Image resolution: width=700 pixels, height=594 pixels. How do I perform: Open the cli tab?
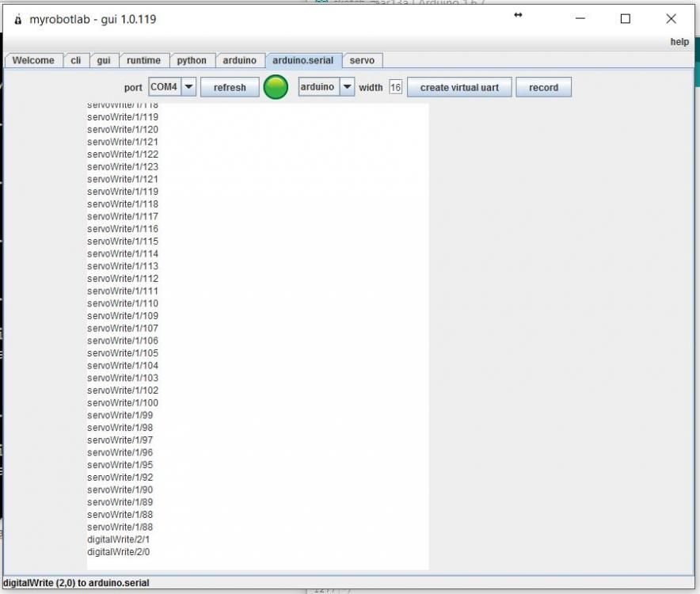(76, 60)
